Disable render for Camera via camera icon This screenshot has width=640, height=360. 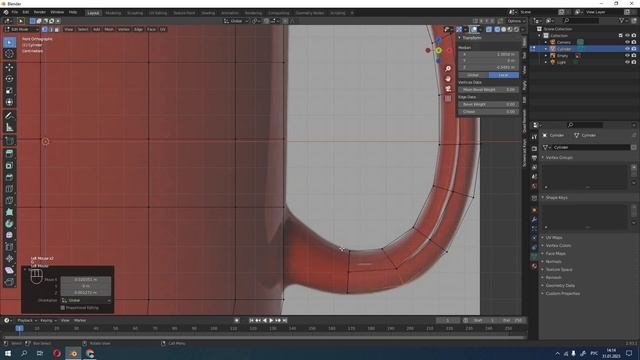[x=634, y=42]
